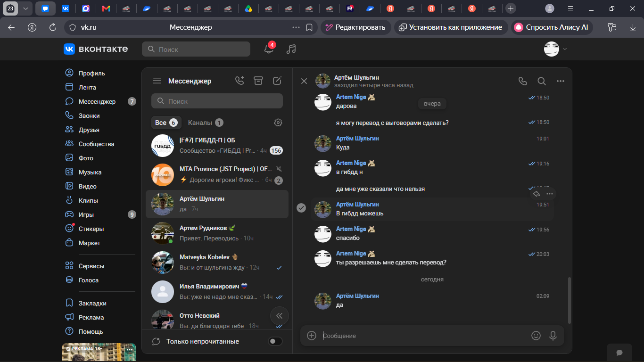Open the Messenger hamburger menu
The width and height of the screenshot is (644, 362).
point(157,81)
